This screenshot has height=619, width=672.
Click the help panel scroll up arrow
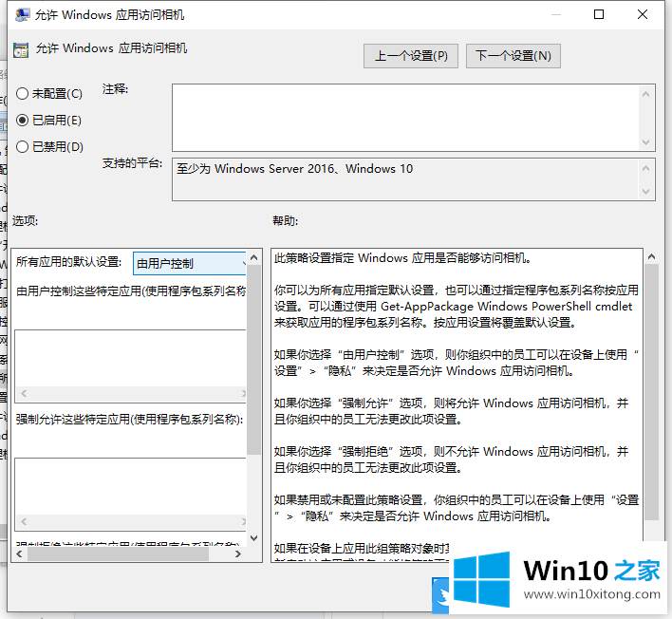[651, 256]
